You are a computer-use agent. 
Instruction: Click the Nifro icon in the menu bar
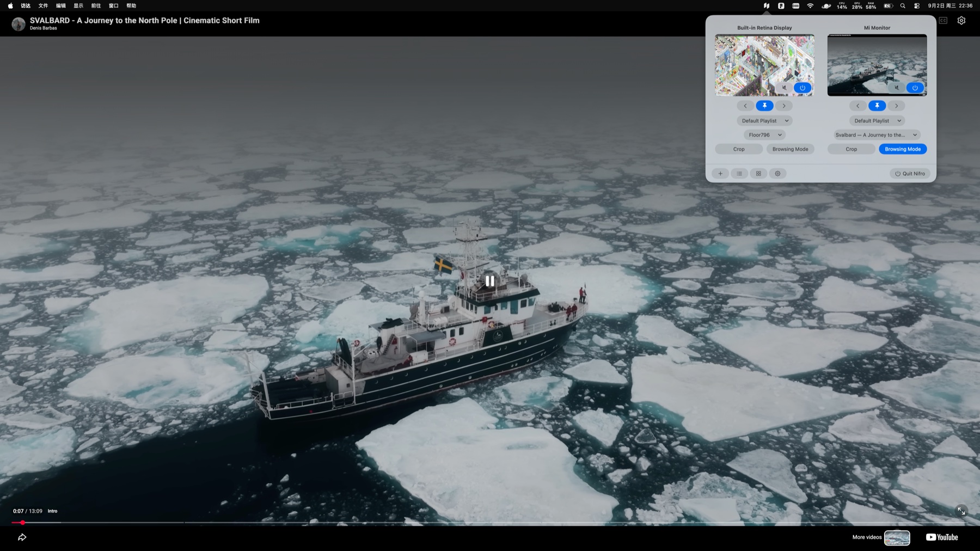point(766,6)
